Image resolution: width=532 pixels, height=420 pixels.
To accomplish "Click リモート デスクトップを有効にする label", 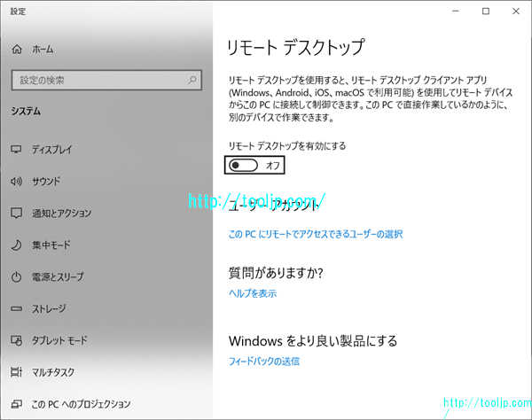I will click(x=287, y=146).
